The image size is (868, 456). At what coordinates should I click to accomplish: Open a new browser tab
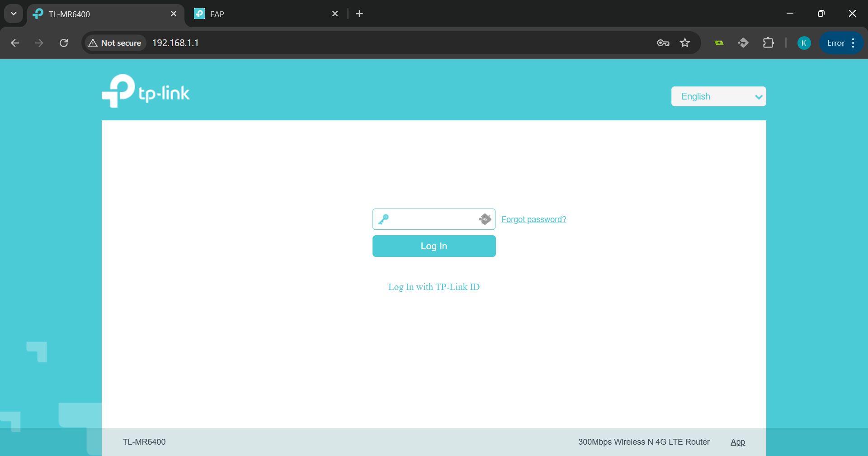pos(359,14)
